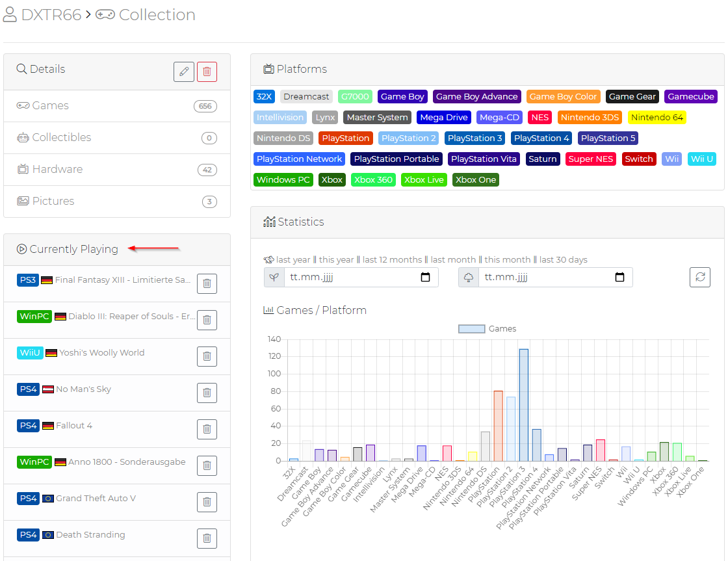Open calendar picker of the end date field
Viewport: 728px width, 561px height.
point(619,277)
